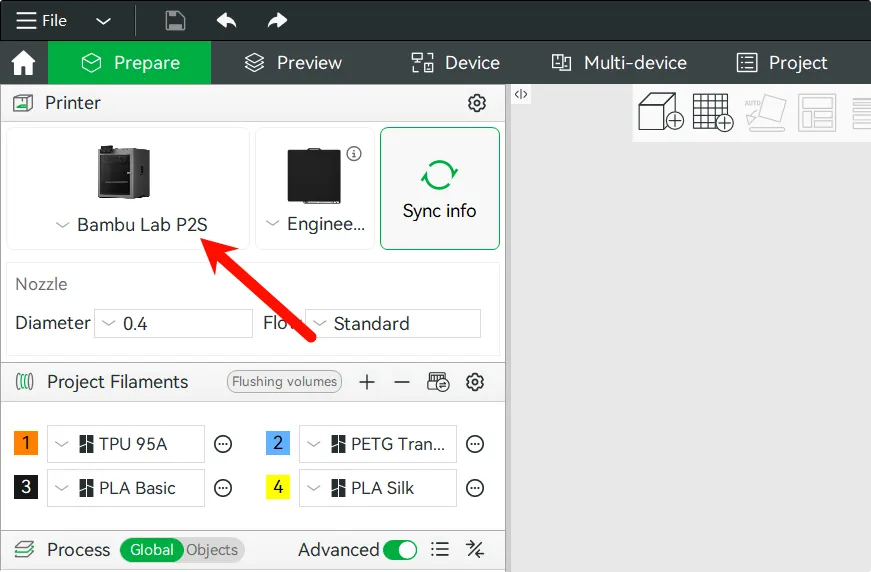Click the Add cube primitive icon
This screenshot has height=572, width=871.
(660, 112)
